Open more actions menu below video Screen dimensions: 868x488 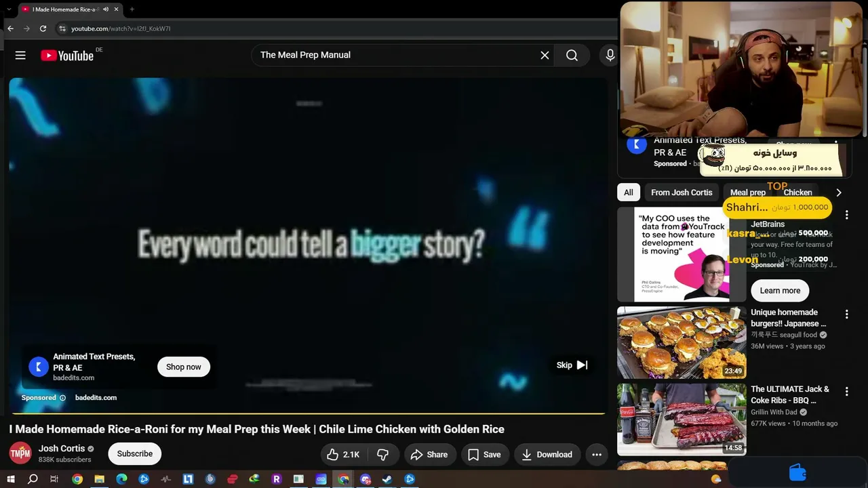[x=597, y=455]
